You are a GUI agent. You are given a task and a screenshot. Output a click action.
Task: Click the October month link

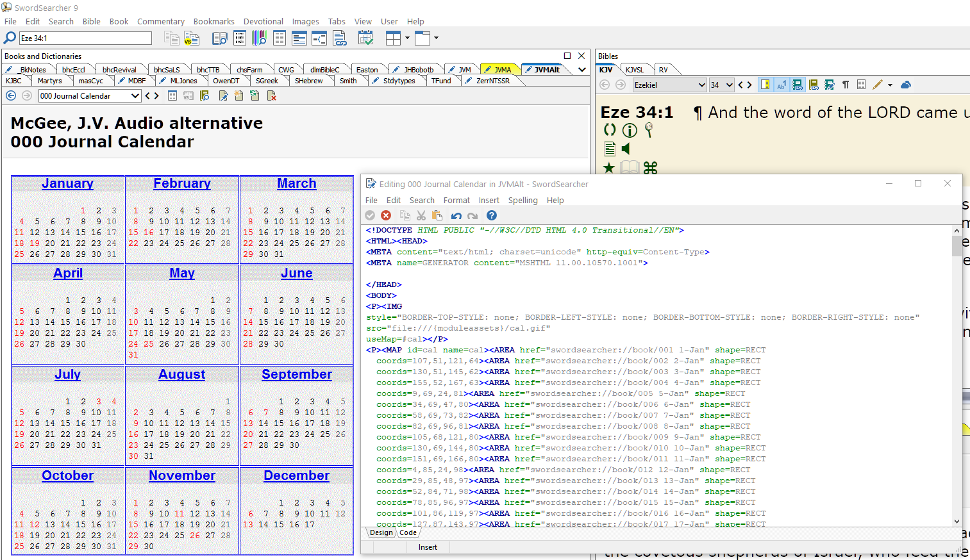pyautogui.click(x=67, y=475)
